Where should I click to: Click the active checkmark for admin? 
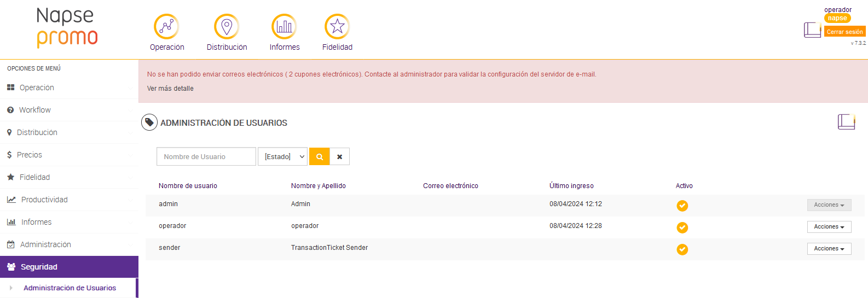pos(682,206)
